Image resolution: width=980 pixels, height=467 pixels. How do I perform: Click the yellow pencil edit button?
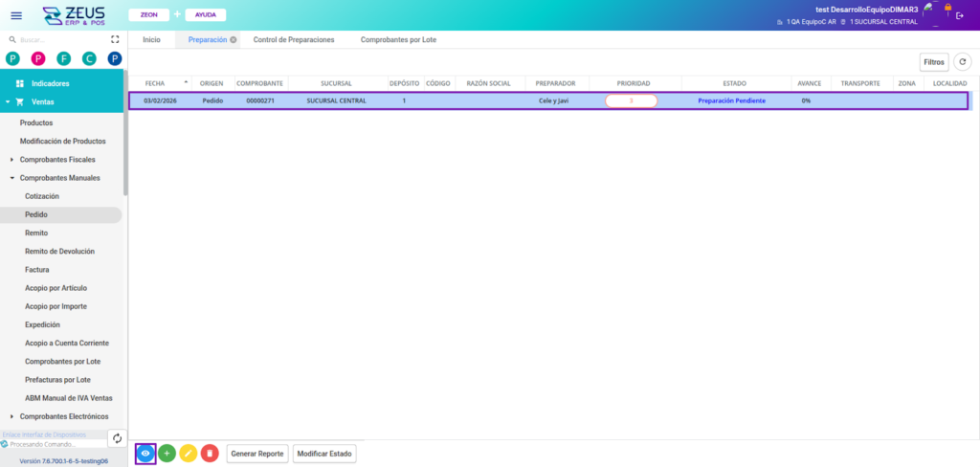189,454
